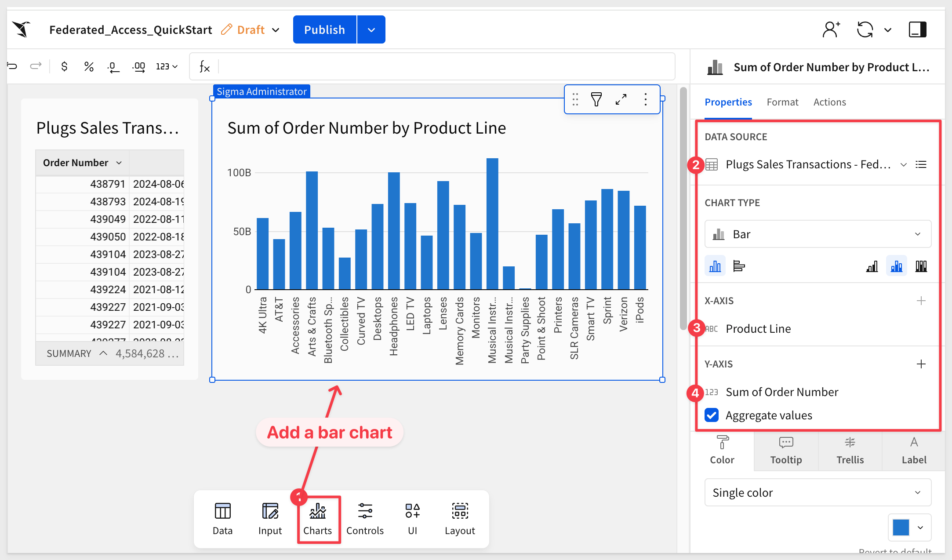Open the Trellis settings tab
Screen dimensions: 952x560
pos(850,451)
